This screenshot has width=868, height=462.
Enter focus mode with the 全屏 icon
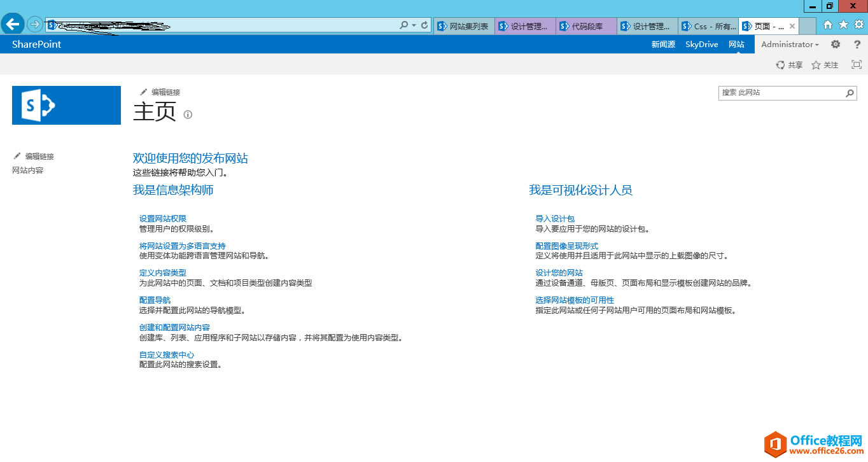click(856, 64)
